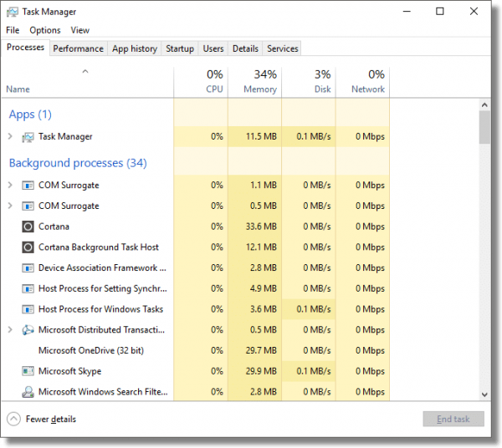
Task: Select Device Association Framework process name
Action: [x=102, y=268]
